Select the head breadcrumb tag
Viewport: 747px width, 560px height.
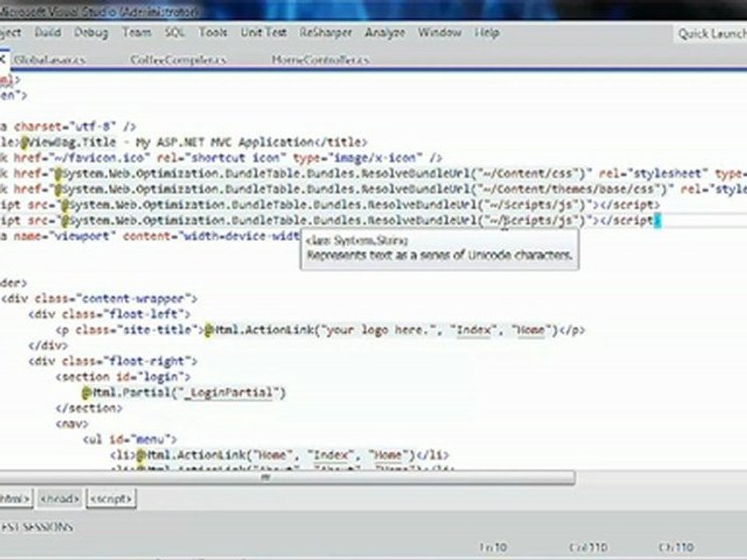(60, 499)
